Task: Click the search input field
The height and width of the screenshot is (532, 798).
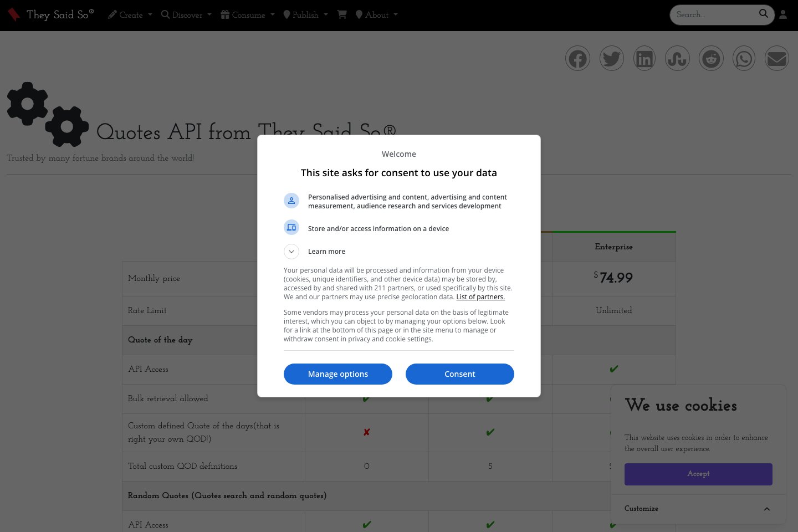Action: (715, 14)
